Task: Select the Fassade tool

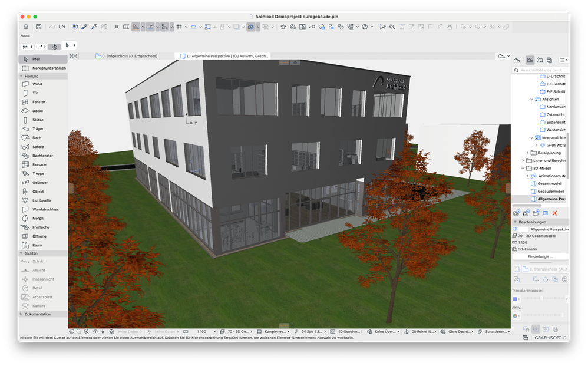Action: point(43,164)
